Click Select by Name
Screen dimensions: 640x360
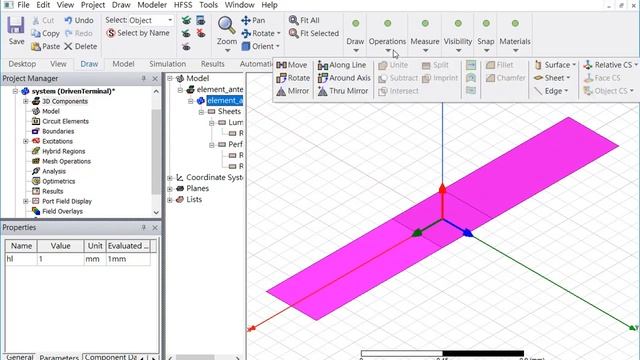138,33
